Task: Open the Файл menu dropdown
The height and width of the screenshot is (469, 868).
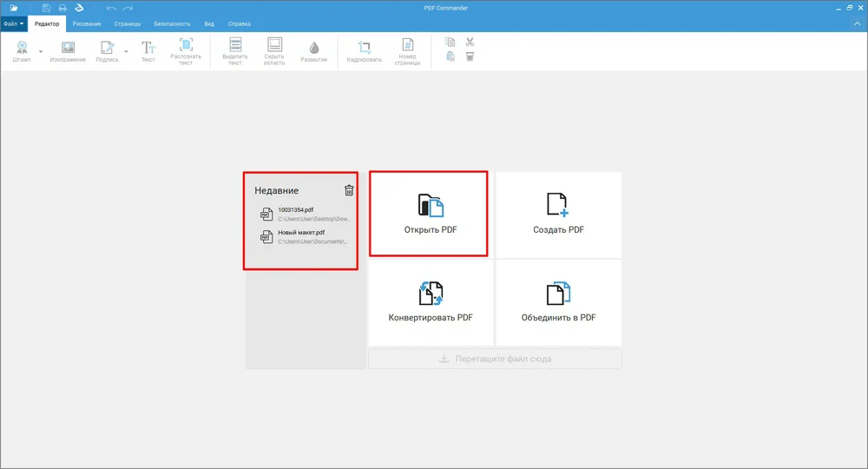Action: click(14, 23)
